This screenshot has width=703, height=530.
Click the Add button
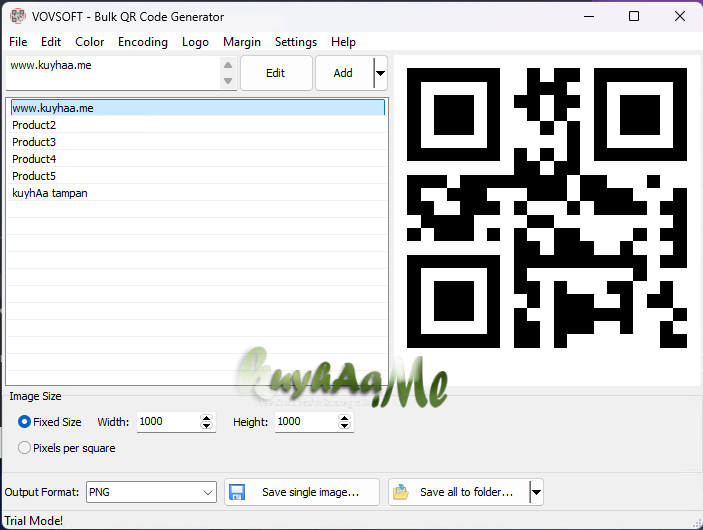pos(344,73)
